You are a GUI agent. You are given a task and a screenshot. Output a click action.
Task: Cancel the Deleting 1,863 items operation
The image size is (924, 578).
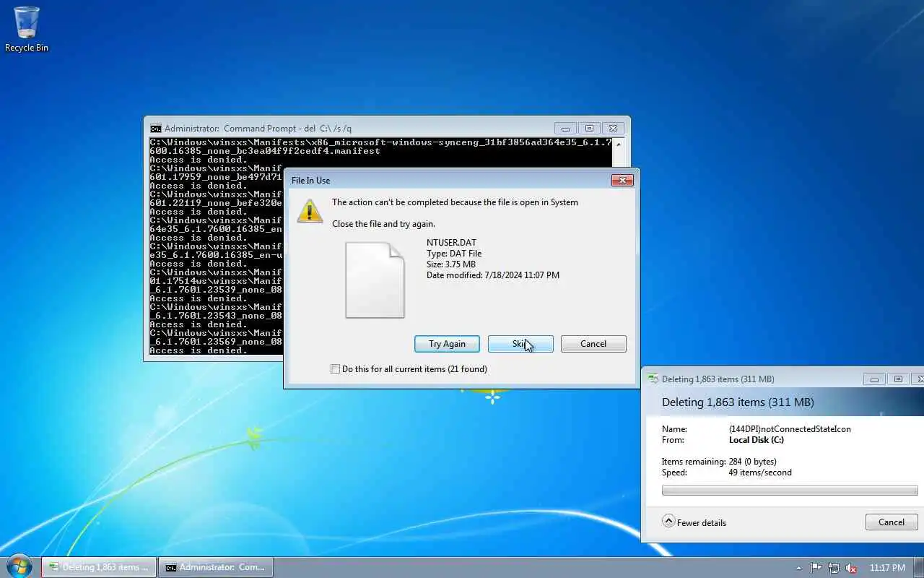coord(892,522)
